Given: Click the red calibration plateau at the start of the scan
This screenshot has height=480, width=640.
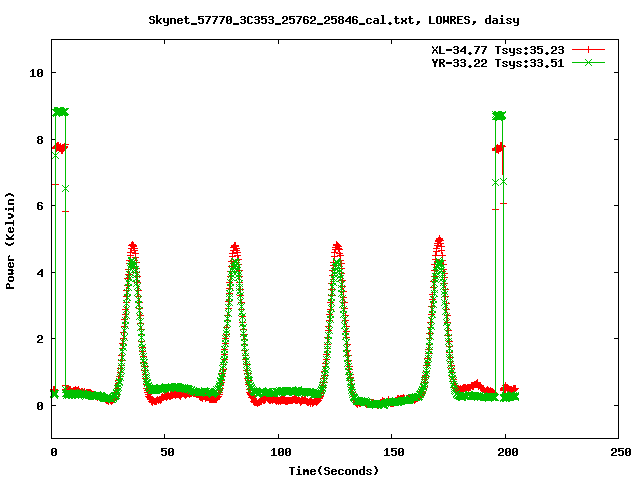Looking at the screenshot, I should [x=61, y=147].
